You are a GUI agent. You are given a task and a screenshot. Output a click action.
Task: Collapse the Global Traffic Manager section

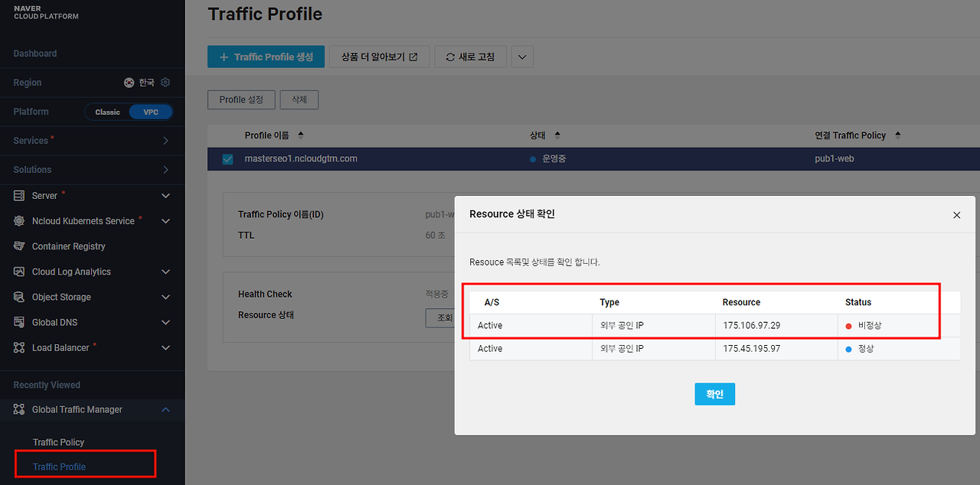(166, 410)
